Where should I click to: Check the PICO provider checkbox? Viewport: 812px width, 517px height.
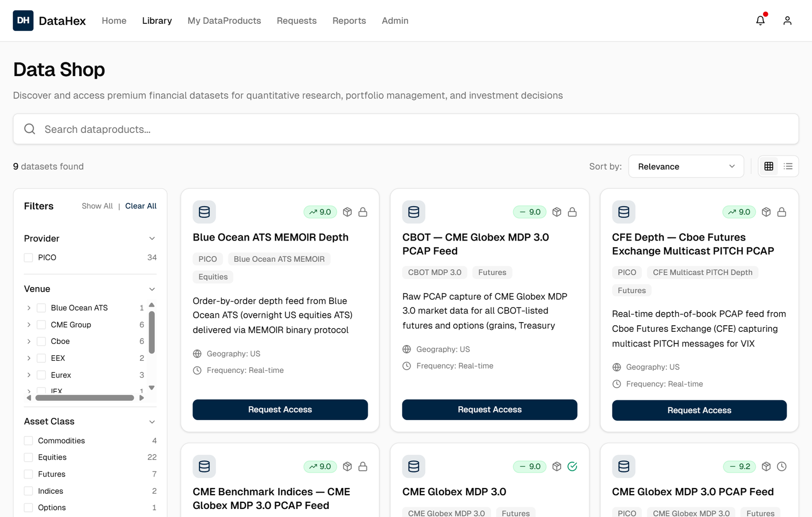click(x=28, y=258)
